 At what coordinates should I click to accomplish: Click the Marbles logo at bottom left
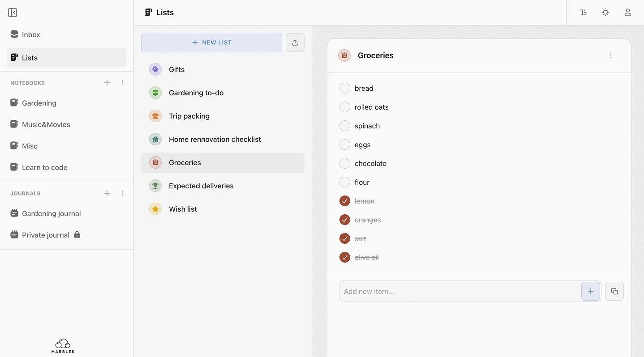(x=62, y=346)
